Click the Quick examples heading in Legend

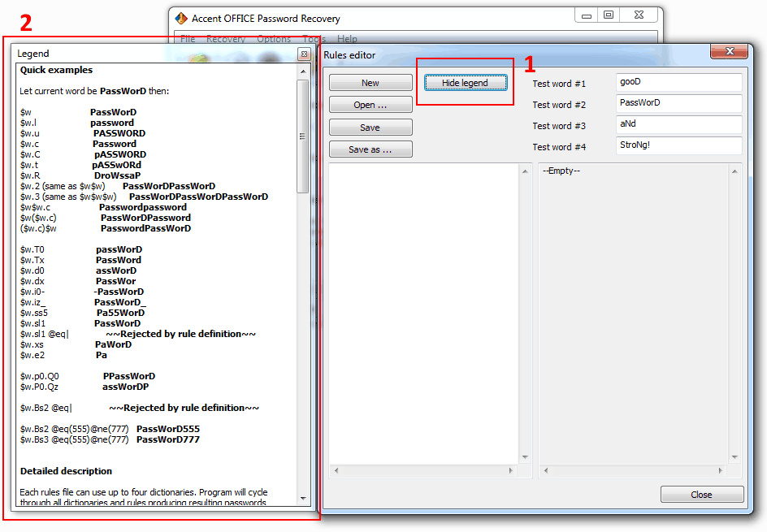pyautogui.click(x=56, y=70)
